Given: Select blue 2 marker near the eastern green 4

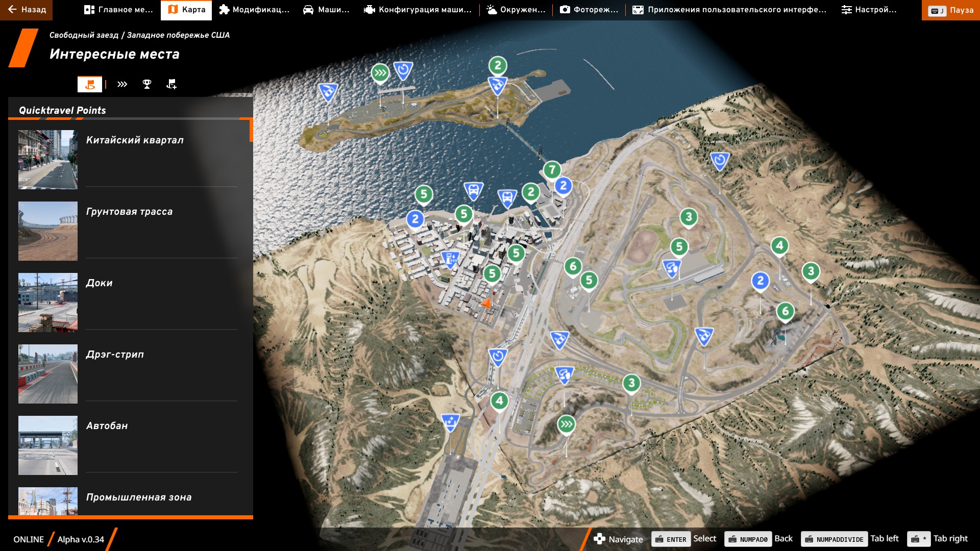Looking at the screenshot, I should point(761,281).
